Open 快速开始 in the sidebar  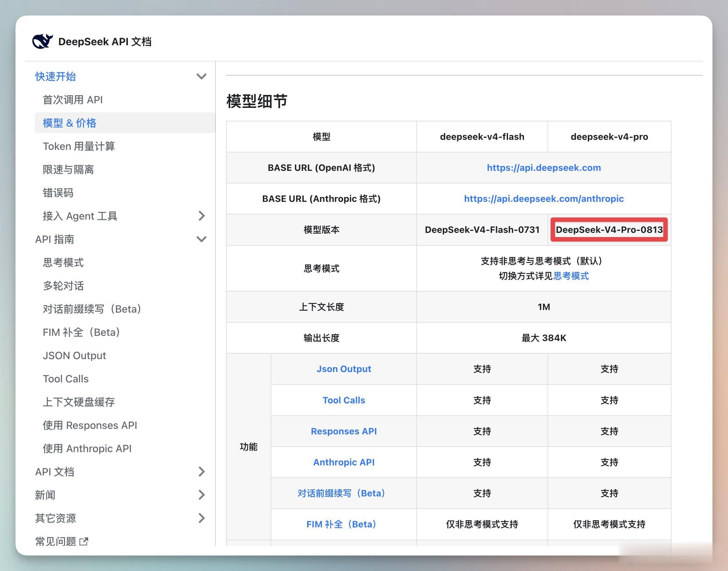pos(56,77)
